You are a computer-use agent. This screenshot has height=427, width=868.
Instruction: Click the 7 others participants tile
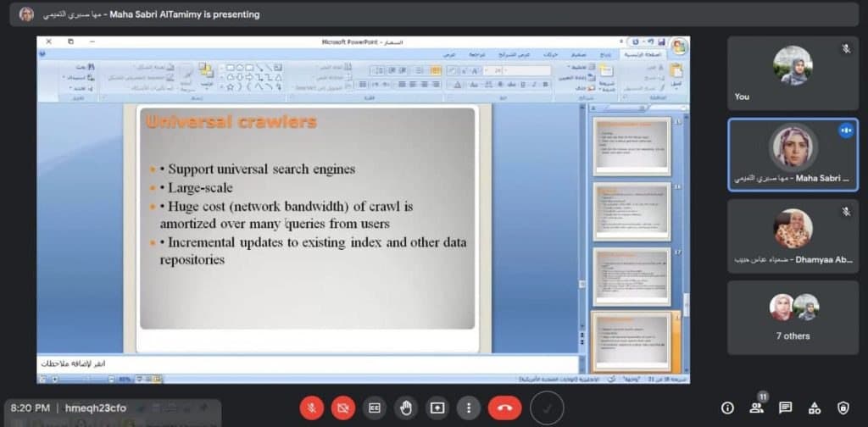pyautogui.click(x=793, y=317)
